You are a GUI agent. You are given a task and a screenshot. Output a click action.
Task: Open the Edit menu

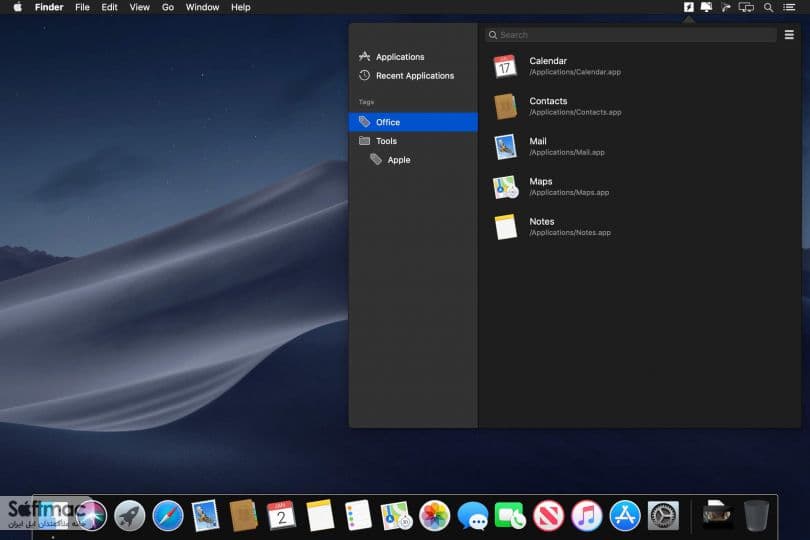tap(109, 7)
